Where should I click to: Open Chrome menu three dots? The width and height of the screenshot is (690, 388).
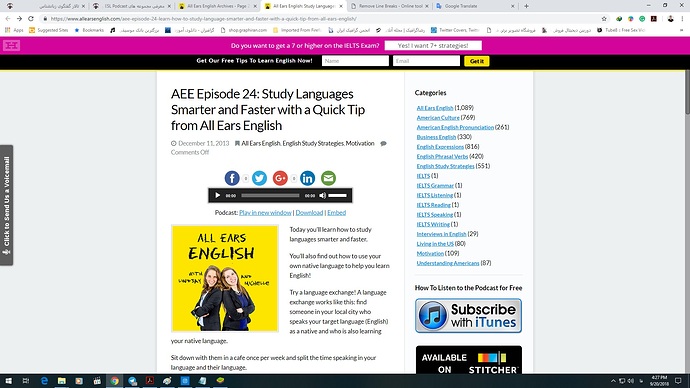(683, 18)
